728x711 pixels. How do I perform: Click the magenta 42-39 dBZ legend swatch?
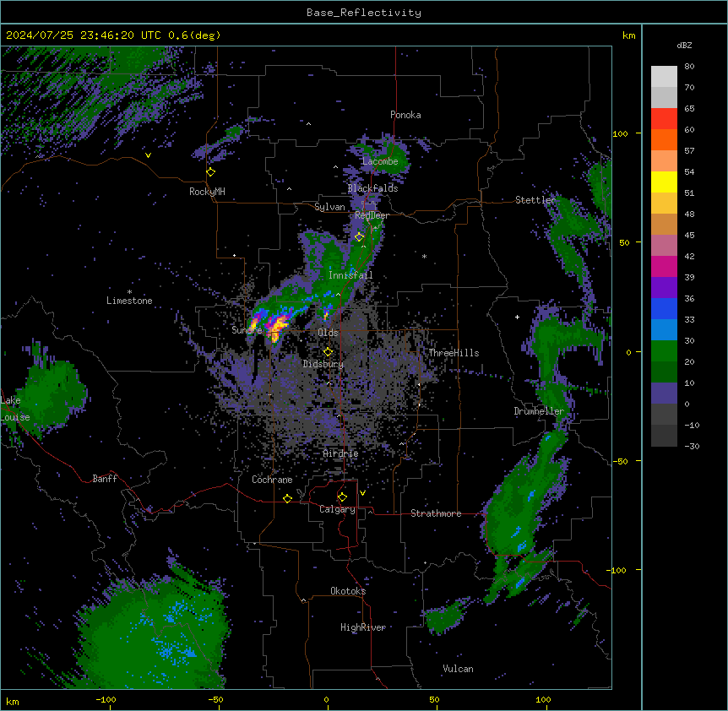coord(664,266)
